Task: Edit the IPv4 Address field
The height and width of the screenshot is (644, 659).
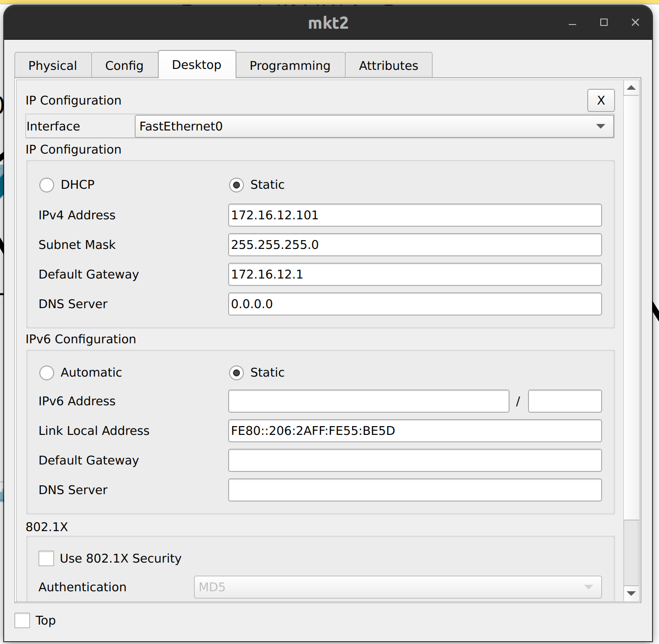Action: click(x=414, y=215)
